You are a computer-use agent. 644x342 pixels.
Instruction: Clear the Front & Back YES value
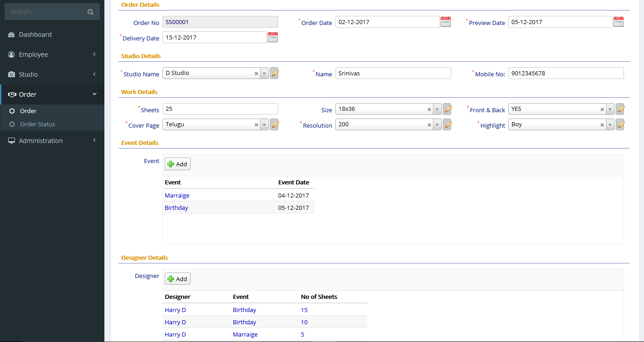[x=602, y=109]
